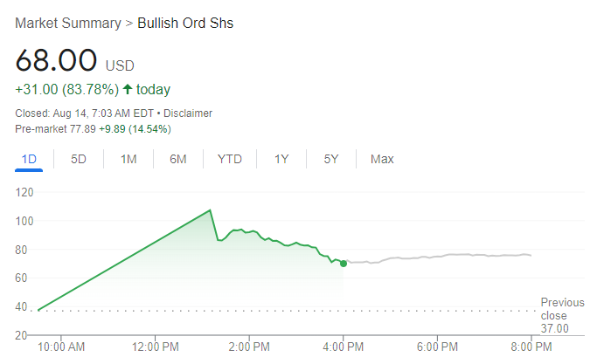The width and height of the screenshot is (597, 364).
Task: Click the Bullish Ord Shs title
Action: point(185,23)
